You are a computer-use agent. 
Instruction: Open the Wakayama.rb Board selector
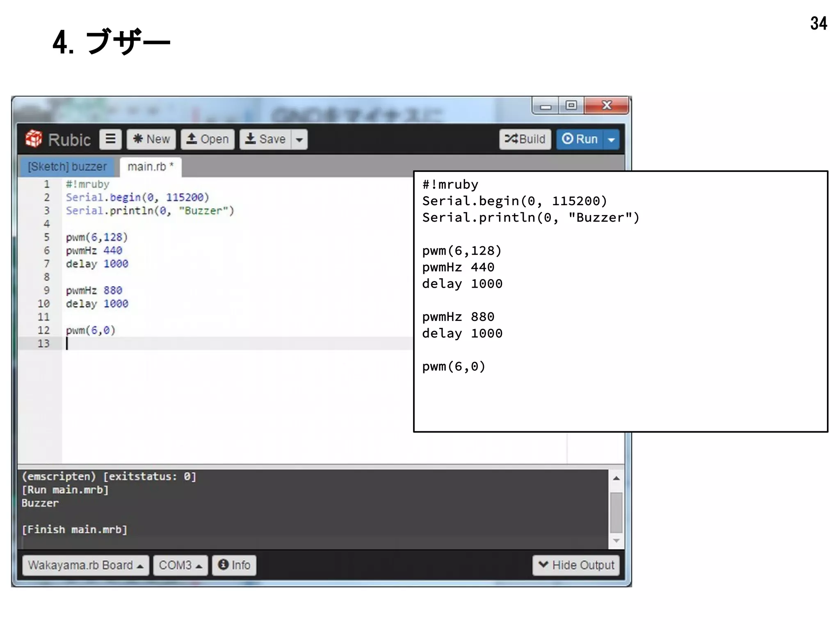click(x=85, y=565)
